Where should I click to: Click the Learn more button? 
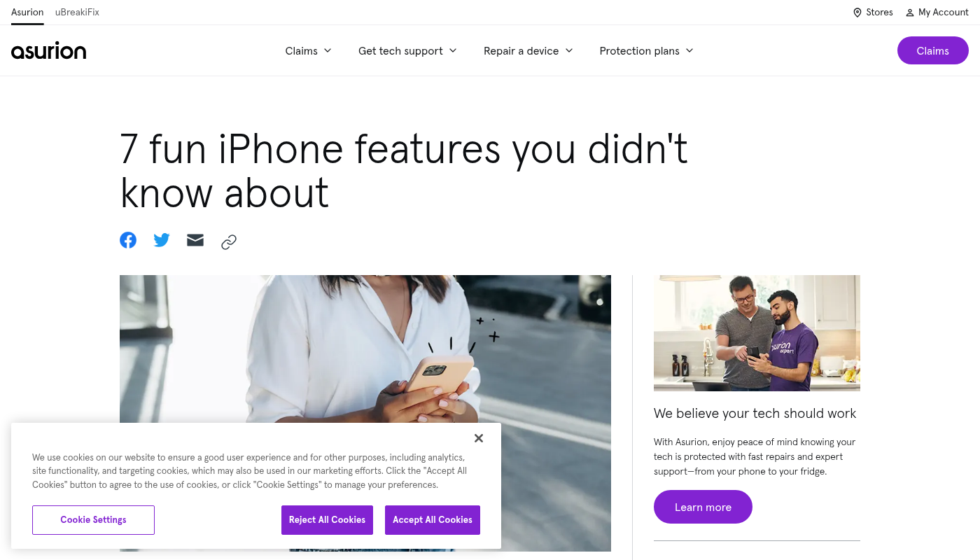(703, 507)
